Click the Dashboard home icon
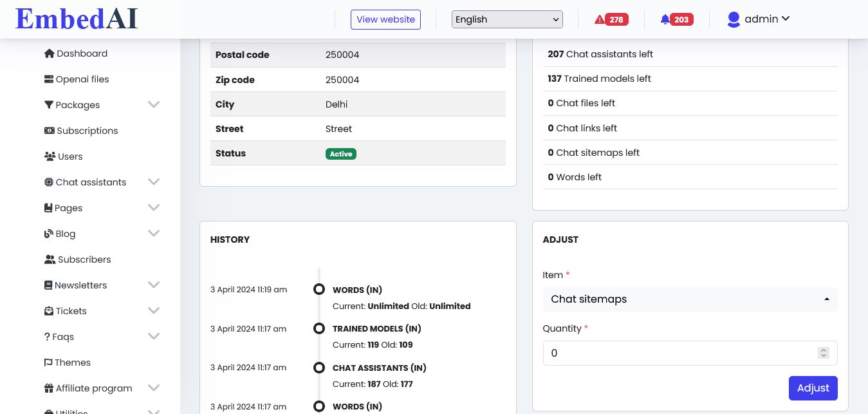This screenshot has width=868, height=414. [x=49, y=53]
